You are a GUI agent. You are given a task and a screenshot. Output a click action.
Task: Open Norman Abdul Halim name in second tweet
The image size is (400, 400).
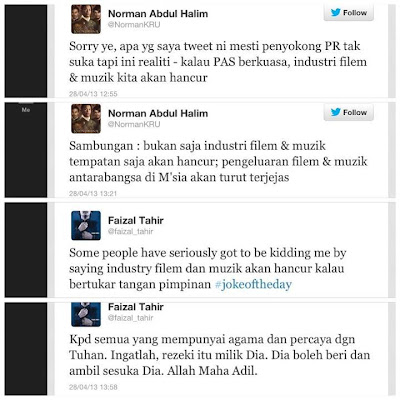coord(158,113)
